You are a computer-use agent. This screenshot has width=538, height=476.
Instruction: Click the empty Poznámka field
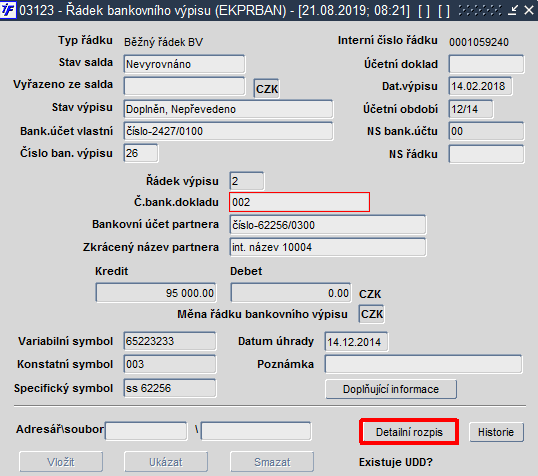click(423, 364)
